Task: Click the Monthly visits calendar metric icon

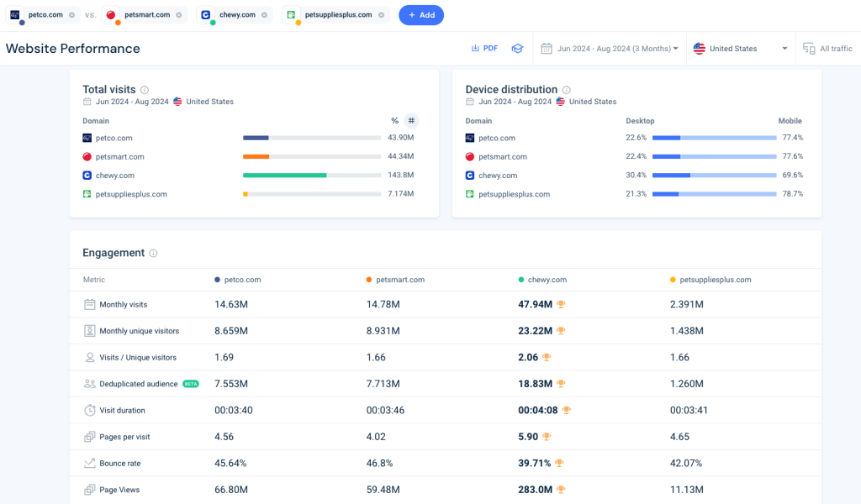Action: (90, 304)
